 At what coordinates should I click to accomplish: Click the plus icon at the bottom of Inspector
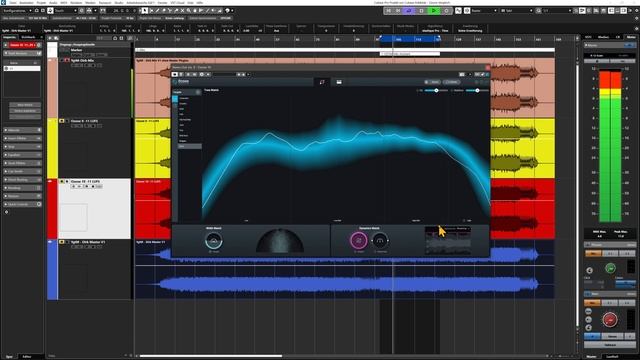click(6, 212)
